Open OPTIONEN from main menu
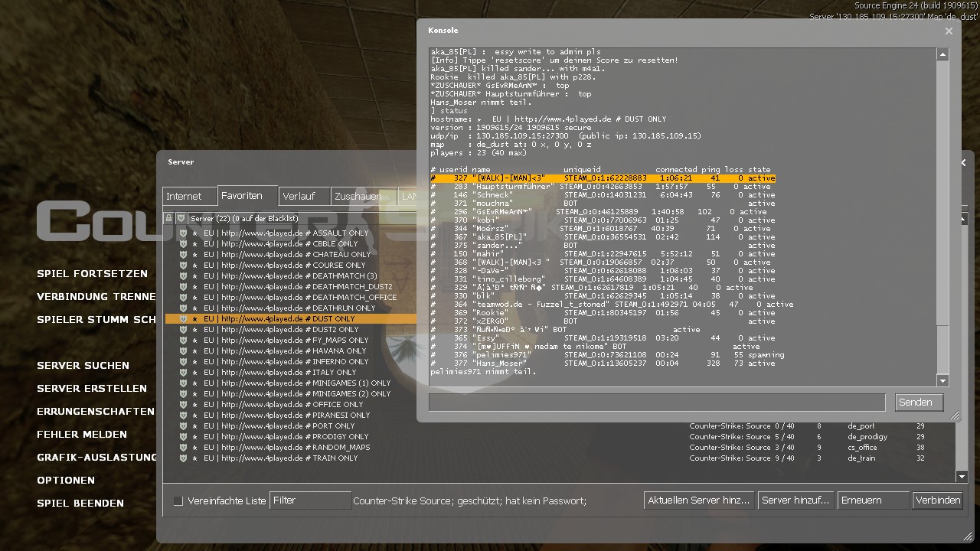 tap(66, 481)
